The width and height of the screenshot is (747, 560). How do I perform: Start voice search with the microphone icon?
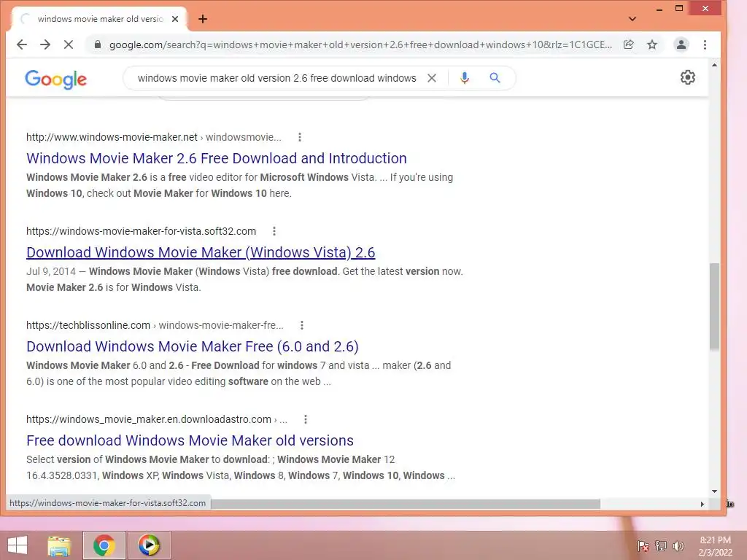click(465, 78)
